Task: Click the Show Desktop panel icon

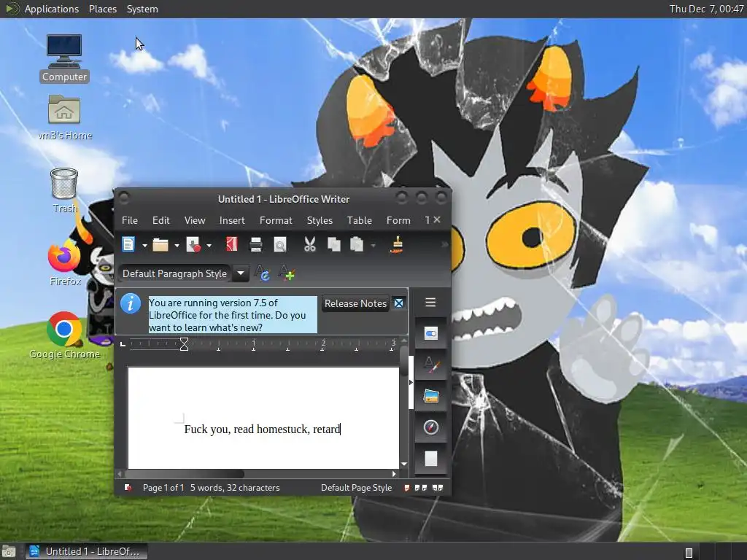Action: click(9, 552)
